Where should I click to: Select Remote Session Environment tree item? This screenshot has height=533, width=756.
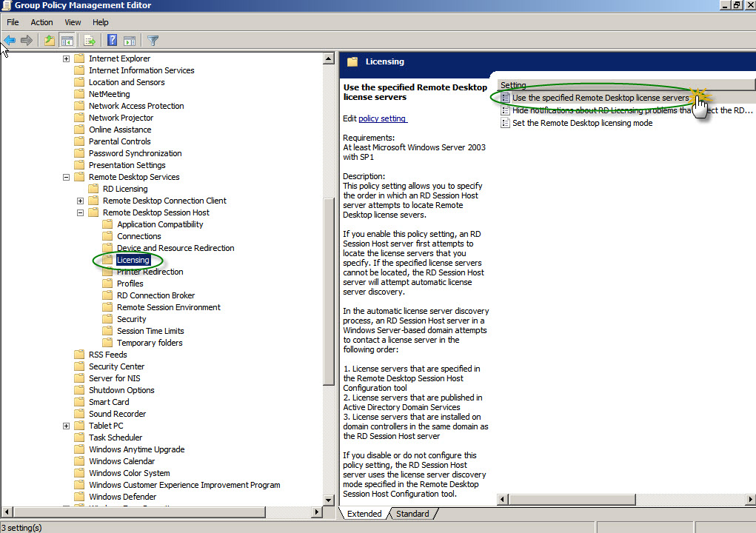(x=168, y=307)
